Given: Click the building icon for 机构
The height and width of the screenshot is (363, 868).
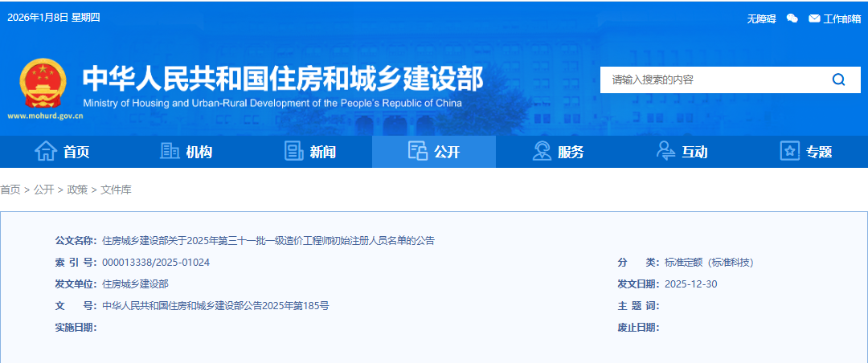Looking at the screenshot, I should tap(170, 151).
